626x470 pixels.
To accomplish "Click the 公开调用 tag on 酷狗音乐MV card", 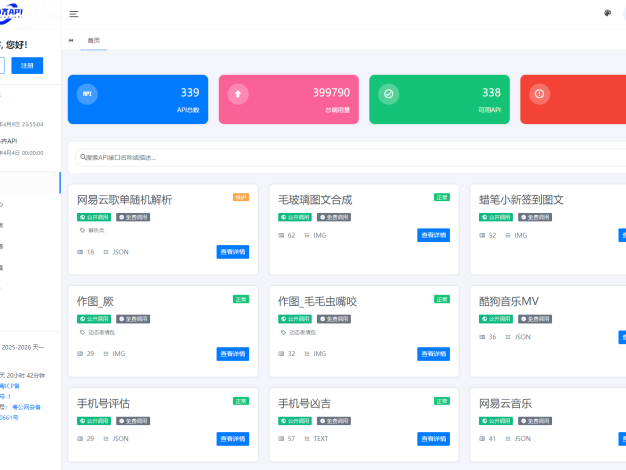I will tap(496, 319).
